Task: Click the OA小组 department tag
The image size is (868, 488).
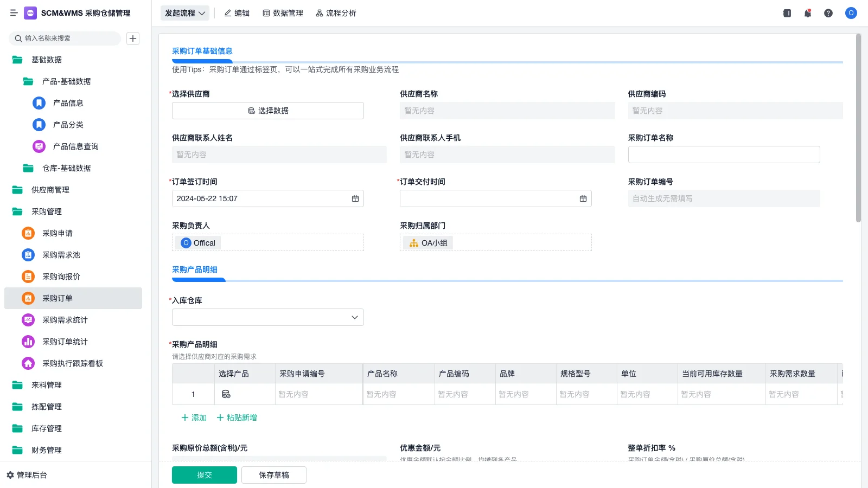Action: pyautogui.click(x=428, y=243)
